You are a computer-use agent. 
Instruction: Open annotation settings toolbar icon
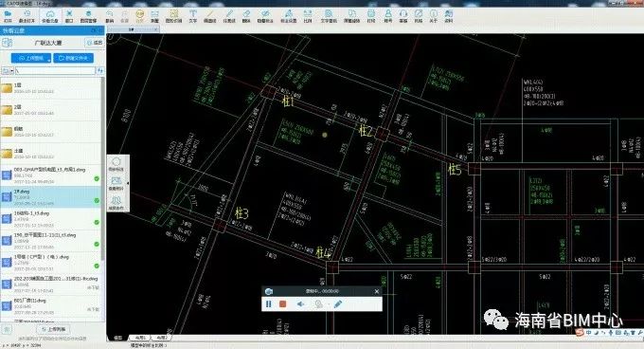(288, 16)
